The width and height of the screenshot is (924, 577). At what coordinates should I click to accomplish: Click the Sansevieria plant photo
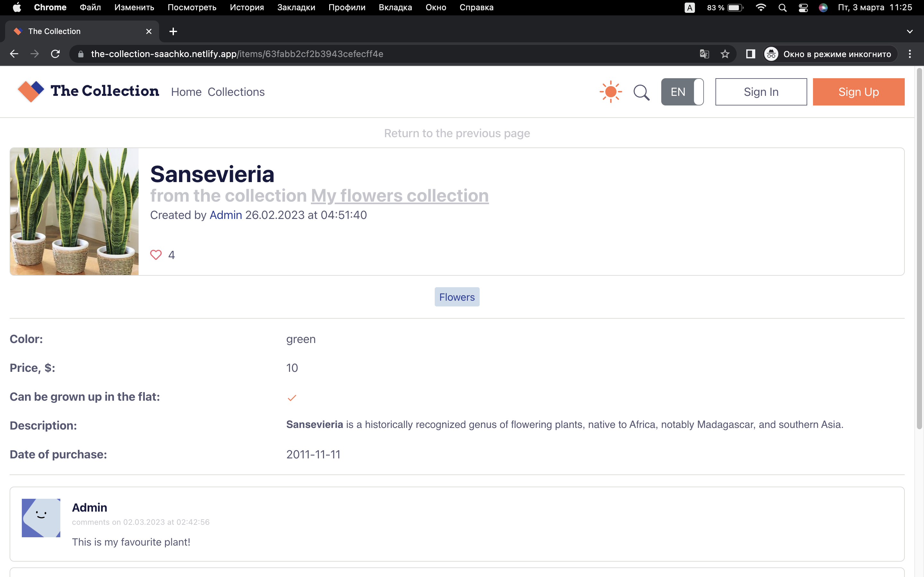[74, 212]
